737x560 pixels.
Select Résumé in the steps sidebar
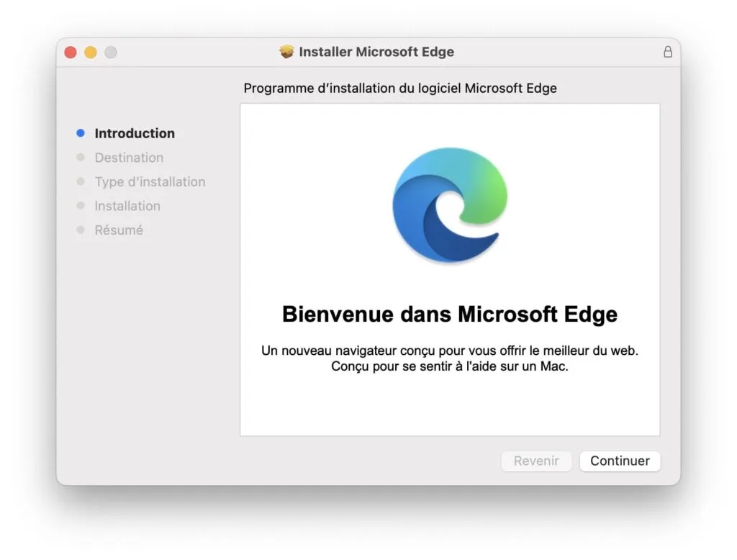tap(118, 230)
